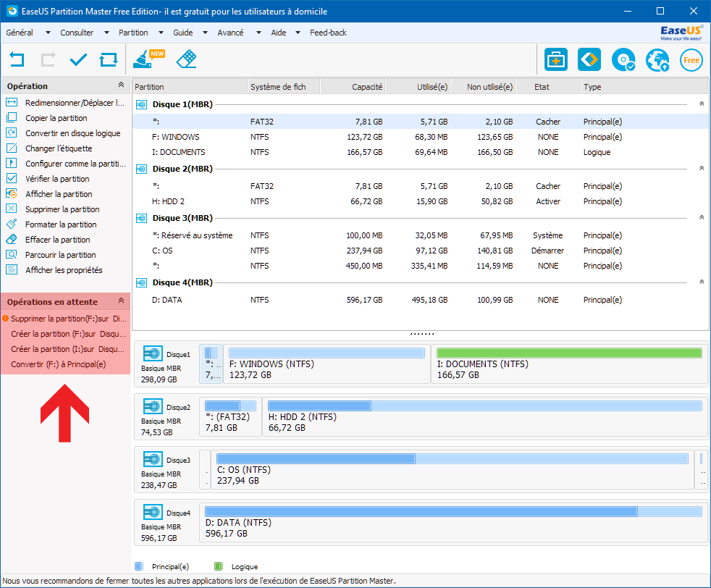Click the Undo toolbar icon
This screenshot has width=711, height=588.
click(x=17, y=59)
